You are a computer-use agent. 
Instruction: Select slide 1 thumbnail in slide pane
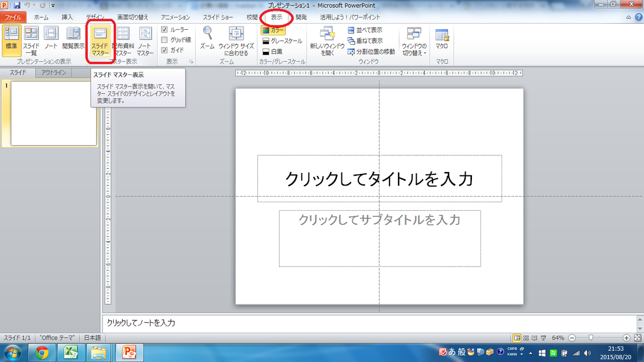pos(54,113)
